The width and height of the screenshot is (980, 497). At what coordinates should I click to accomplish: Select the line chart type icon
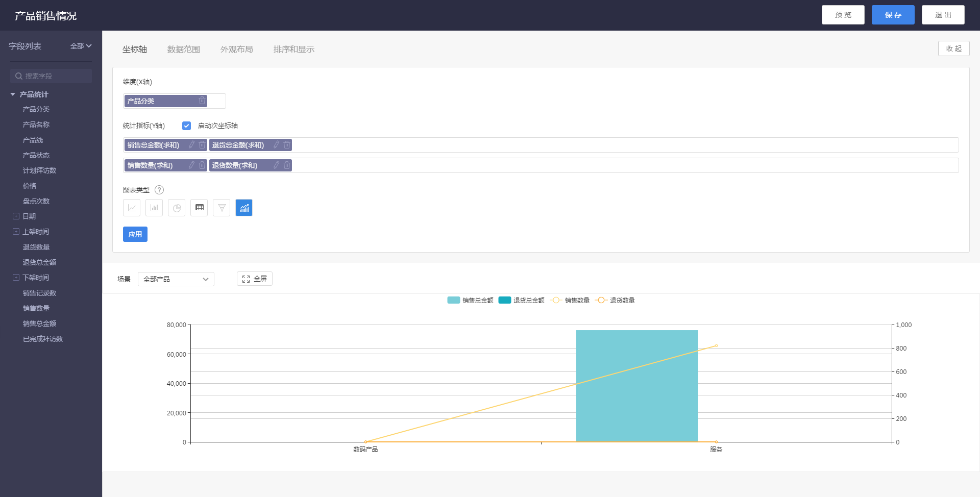132,208
